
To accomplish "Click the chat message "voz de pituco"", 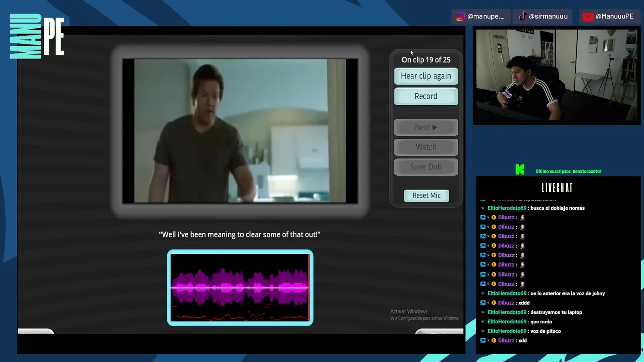I will [545, 331].
